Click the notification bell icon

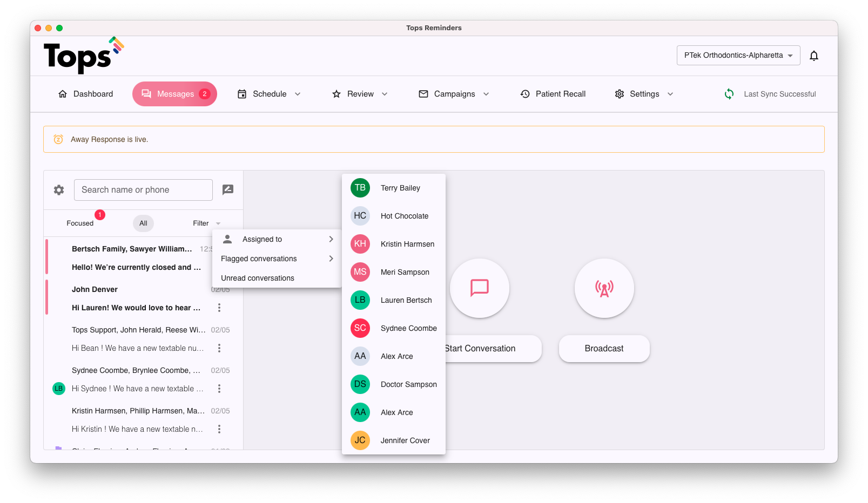tap(814, 56)
